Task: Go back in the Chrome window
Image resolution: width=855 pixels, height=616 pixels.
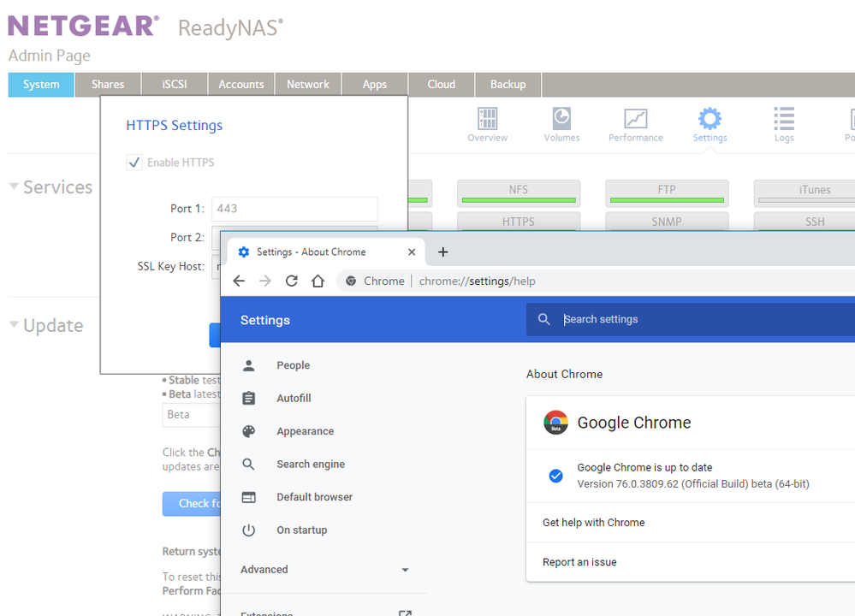Action: [239, 281]
